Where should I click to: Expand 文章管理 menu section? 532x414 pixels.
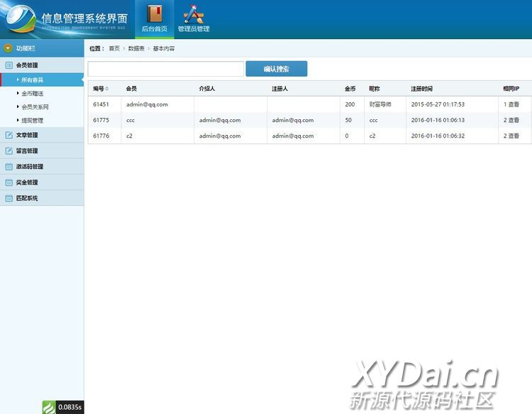click(x=42, y=135)
